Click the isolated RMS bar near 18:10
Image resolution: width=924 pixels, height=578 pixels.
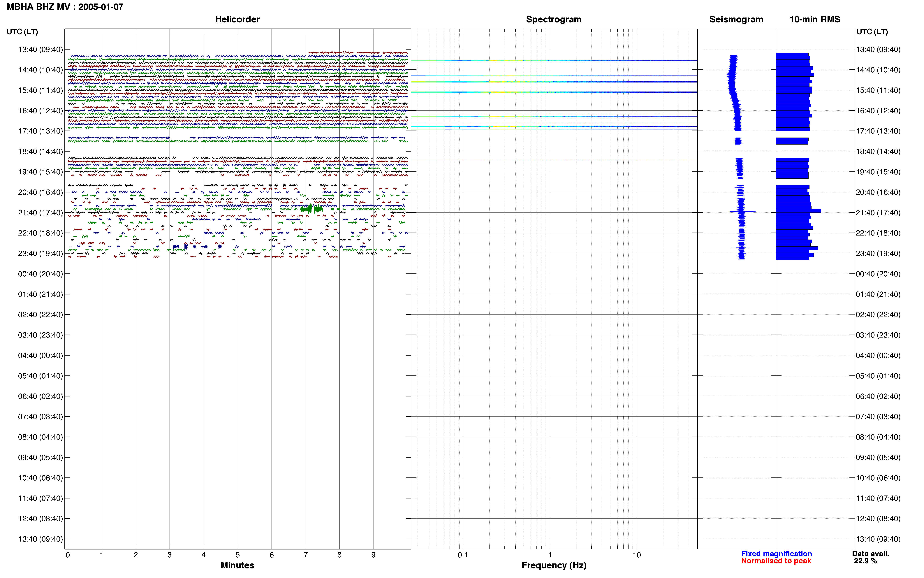(792, 141)
